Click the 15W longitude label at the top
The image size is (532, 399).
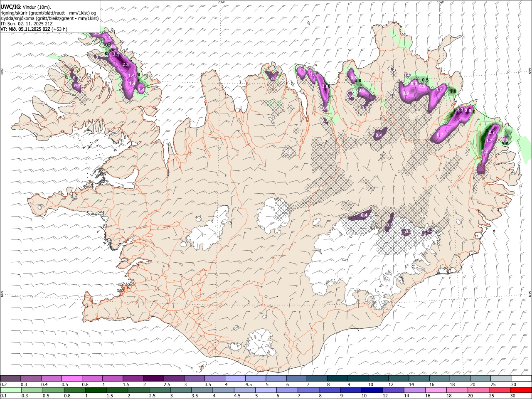click(x=440, y=2)
